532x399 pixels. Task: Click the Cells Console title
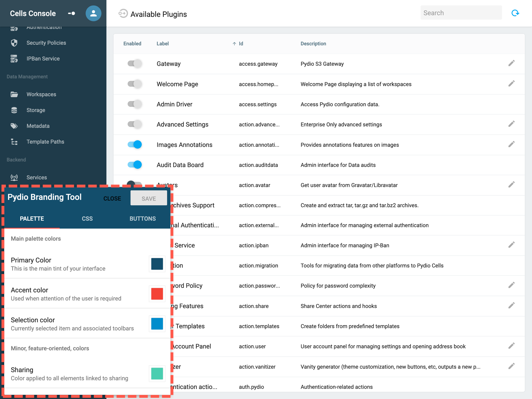pyautogui.click(x=33, y=13)
